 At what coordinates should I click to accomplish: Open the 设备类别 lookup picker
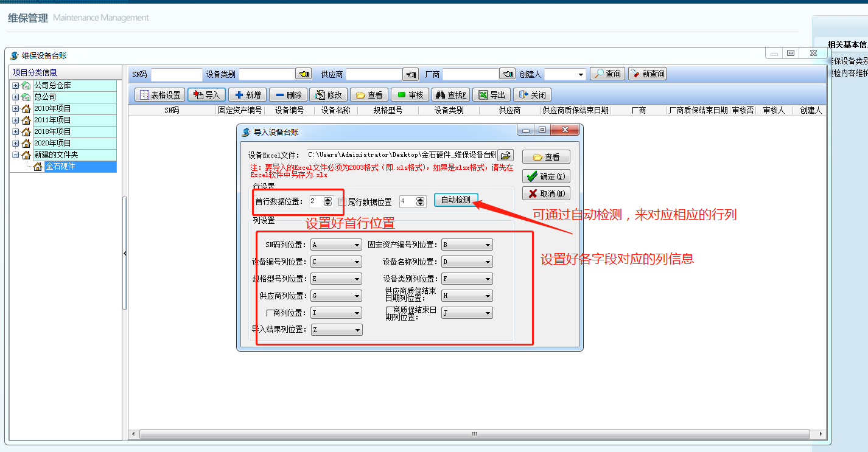(x=303, y=74)
